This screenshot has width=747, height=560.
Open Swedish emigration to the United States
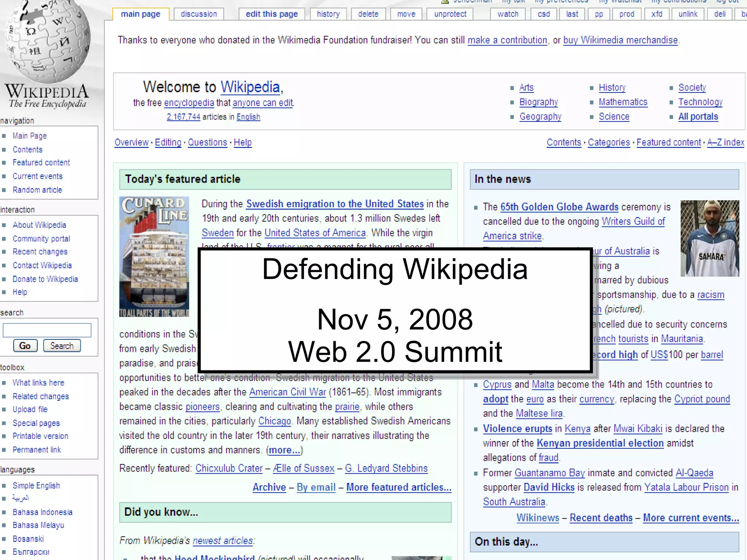[x=335, y=204]
